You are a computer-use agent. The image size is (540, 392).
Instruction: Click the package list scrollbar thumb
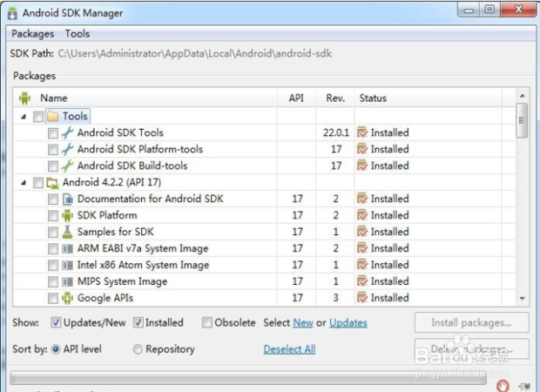522,120
